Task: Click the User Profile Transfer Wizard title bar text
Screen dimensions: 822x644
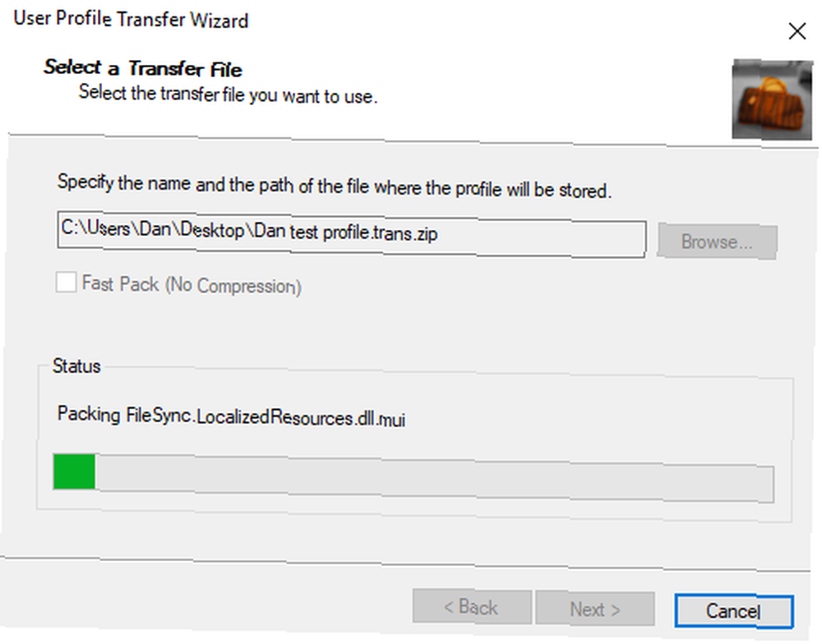Action: [x=131, y=20]
